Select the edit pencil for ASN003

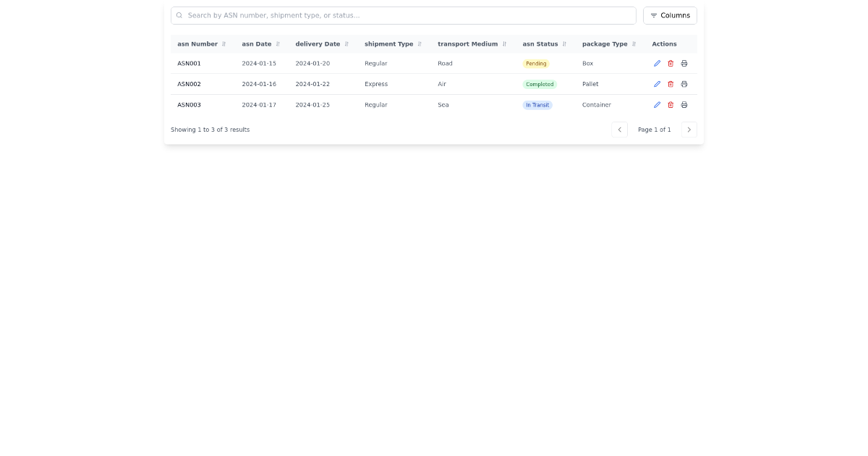pos(657,104)
